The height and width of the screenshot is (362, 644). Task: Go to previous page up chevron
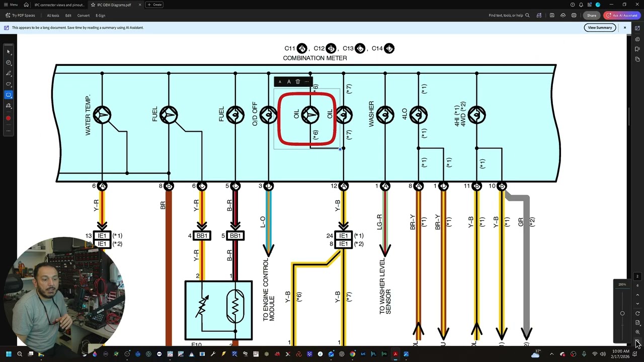tap(637, 295)
